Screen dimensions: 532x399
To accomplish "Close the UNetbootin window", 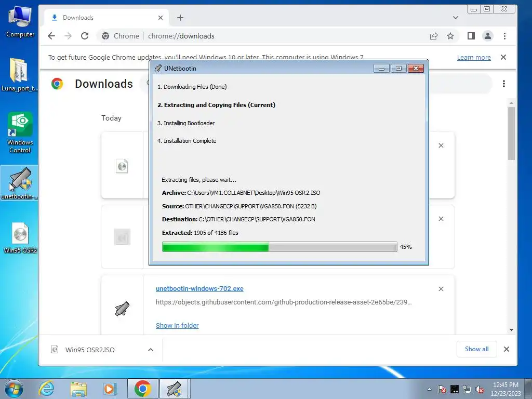I will [416, 69].
